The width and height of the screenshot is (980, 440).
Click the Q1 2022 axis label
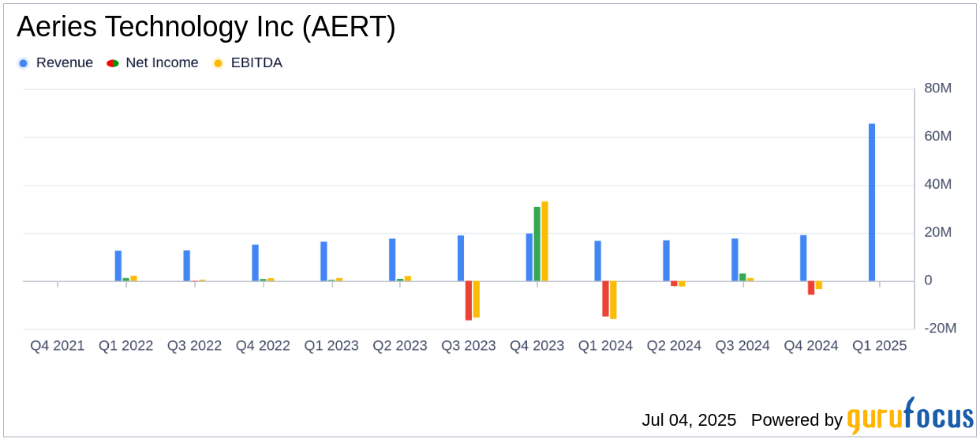tap(126, 346)
